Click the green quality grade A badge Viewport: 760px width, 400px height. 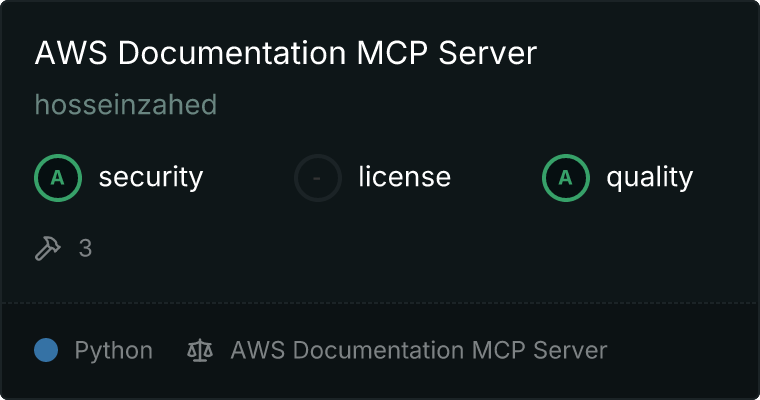[x=566, y=178]
